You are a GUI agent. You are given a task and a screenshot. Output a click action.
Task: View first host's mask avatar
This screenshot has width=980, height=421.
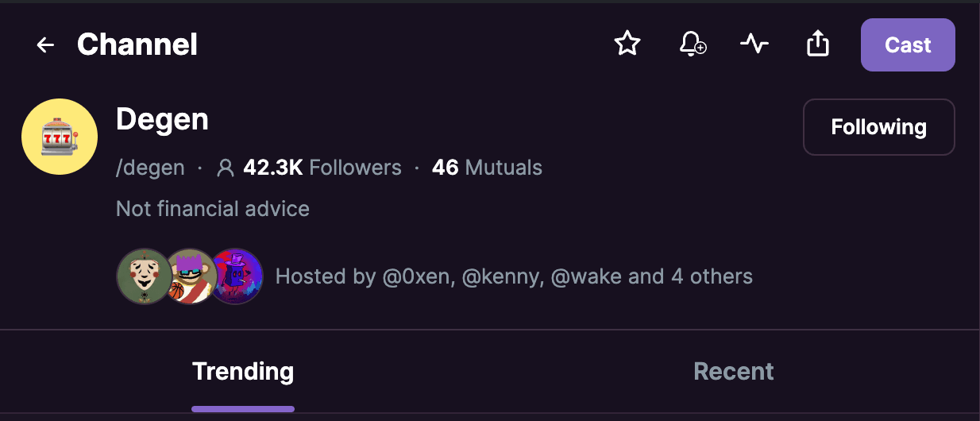pyautogui.click(x=145, y=276)
